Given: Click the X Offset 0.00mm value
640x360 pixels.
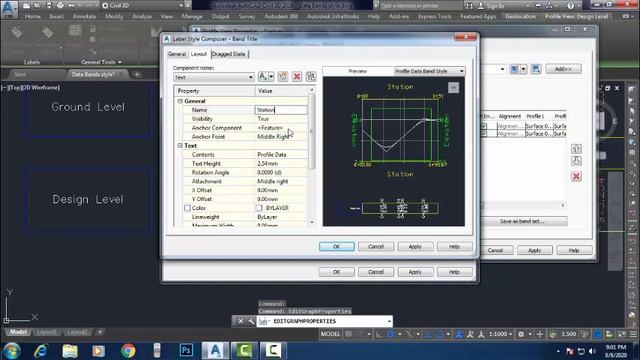Looking at the screenshot, I should 281,190.
